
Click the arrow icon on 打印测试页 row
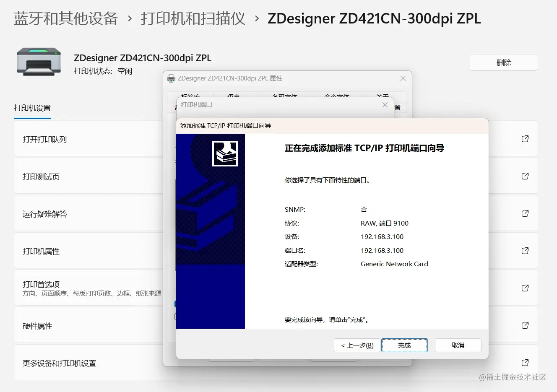click(x=525, y=176)
